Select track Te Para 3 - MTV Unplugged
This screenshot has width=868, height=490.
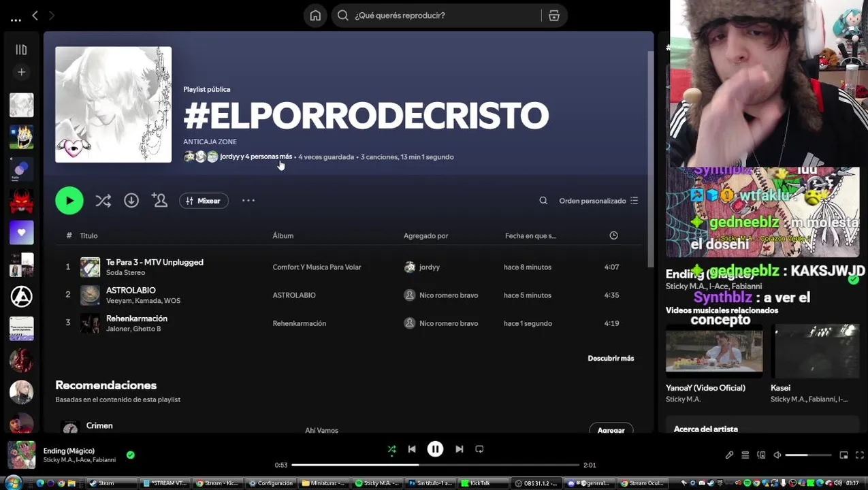155,262
